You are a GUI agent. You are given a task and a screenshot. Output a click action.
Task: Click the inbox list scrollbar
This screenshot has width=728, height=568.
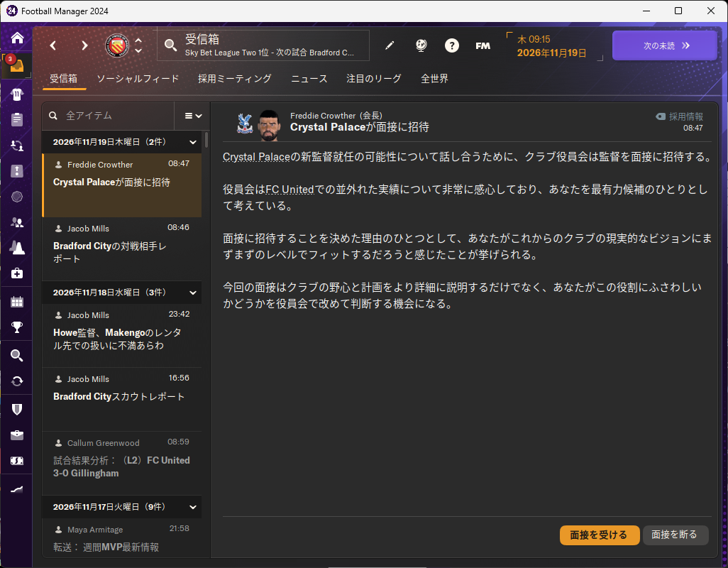(x=206, y=139)
